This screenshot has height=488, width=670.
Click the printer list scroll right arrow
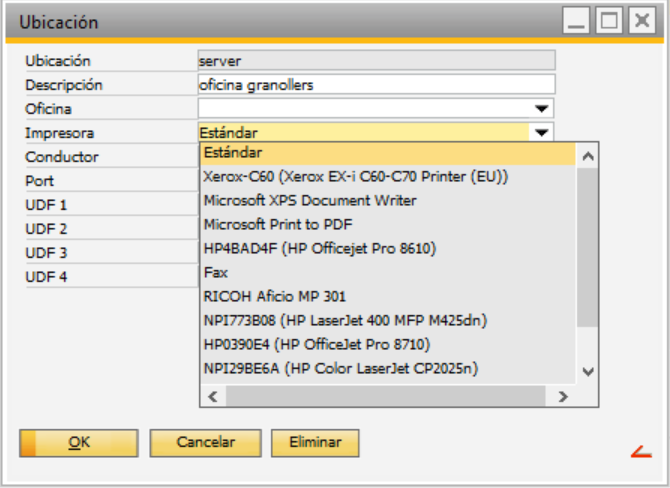563,397
